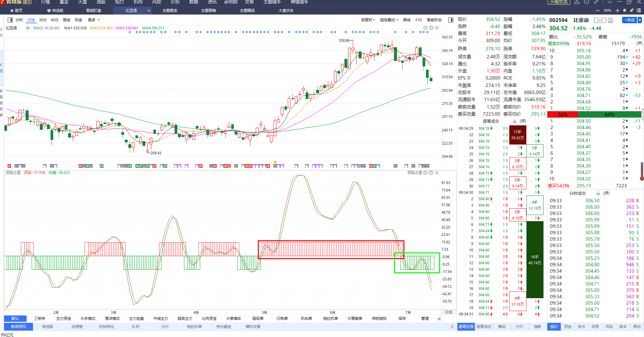This screenshot has width=644, height=337.
Task: Expand 详 details next to 逐笔成交
Action: [523, 121]
